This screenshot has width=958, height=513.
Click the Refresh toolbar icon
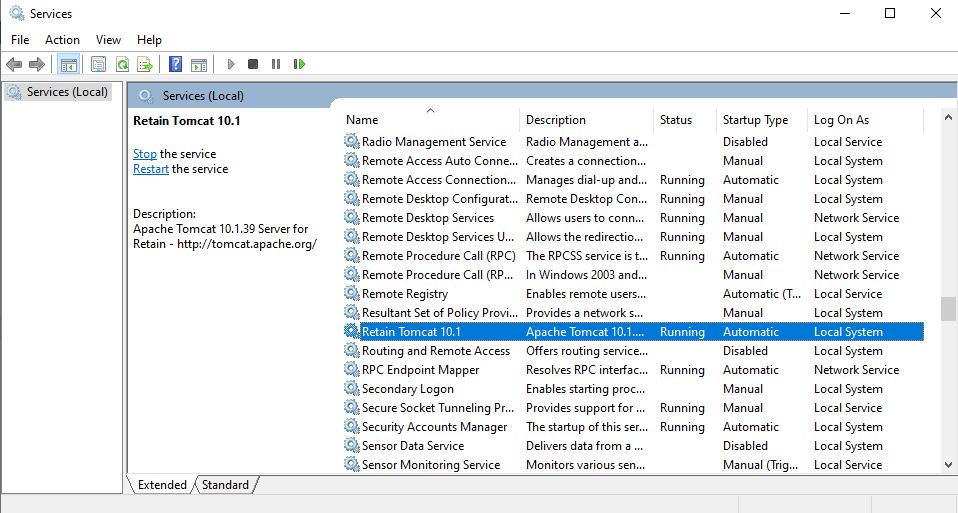(x=122, y=64)
